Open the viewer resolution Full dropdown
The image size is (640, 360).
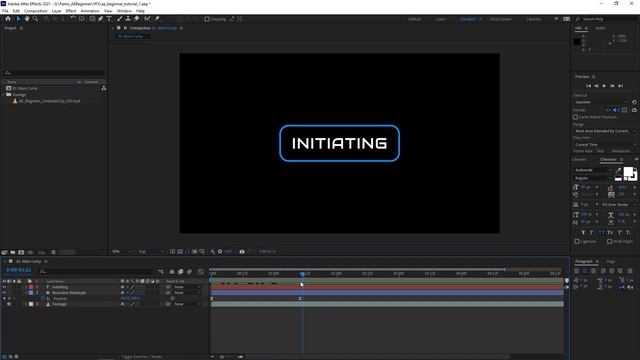point(151,251)
